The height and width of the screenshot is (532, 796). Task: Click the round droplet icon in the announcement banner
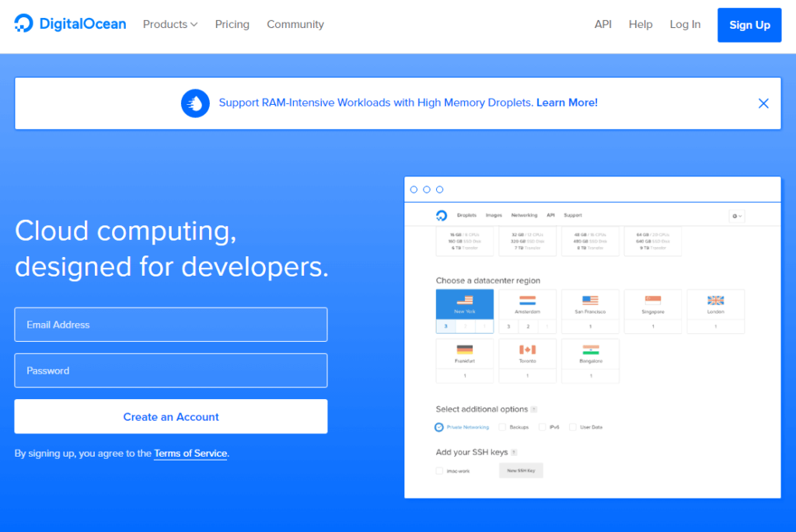click(195, 103)
